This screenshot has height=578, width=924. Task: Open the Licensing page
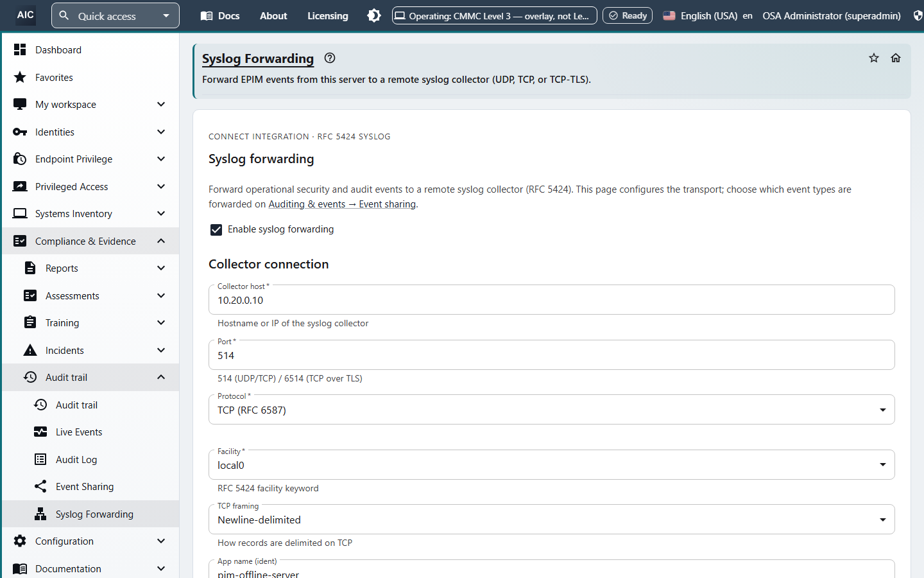point(327,15)
